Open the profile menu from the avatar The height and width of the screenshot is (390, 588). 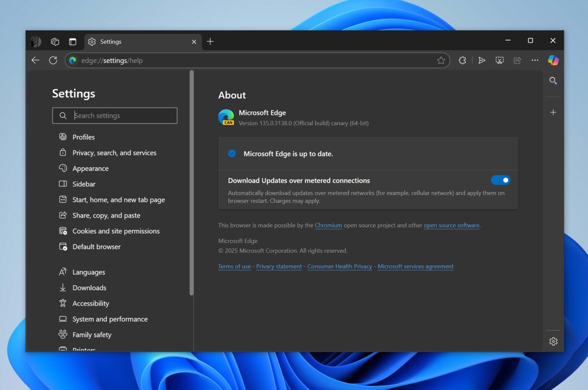click(35, 41)
